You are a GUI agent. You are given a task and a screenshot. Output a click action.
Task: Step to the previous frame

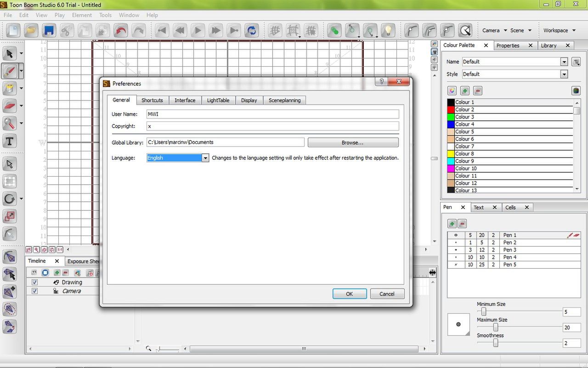pos(180,30)
